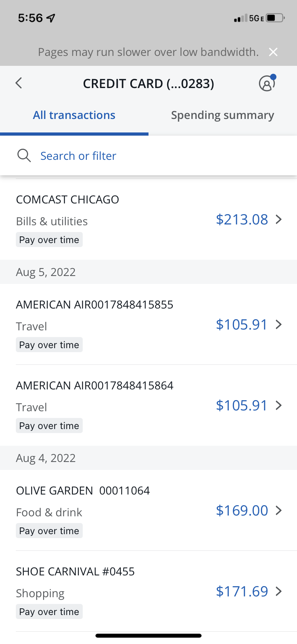The image size is (297, 644).
Task: Tap Pay over time under Olive Garden
Action: 49,531
